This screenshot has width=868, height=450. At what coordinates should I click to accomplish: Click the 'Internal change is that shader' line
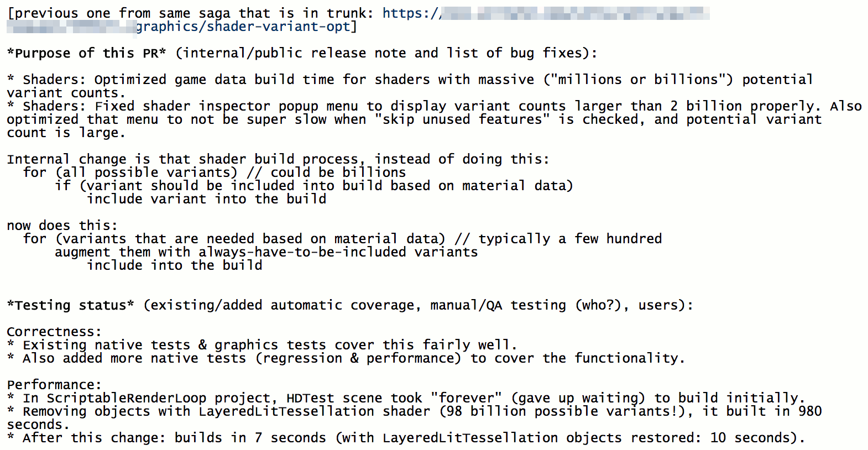click(x=278, y=159)
